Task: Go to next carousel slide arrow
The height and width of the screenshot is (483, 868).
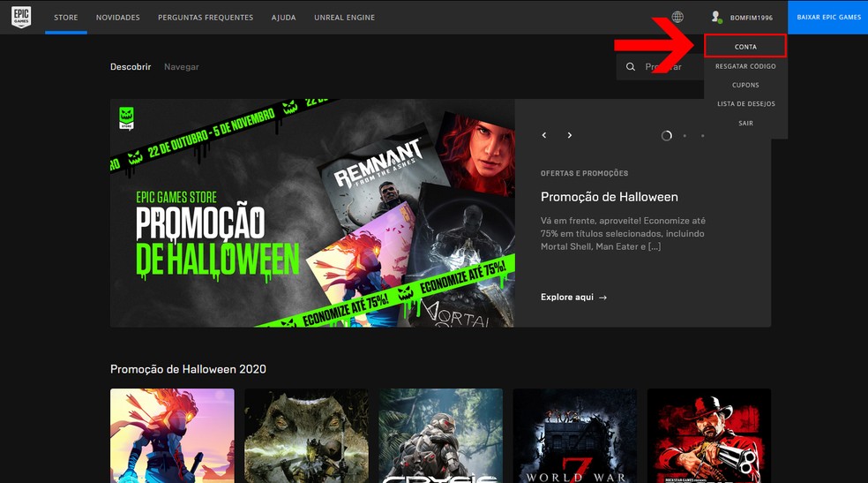Action: pyautogui.click(x=570, y=135)
